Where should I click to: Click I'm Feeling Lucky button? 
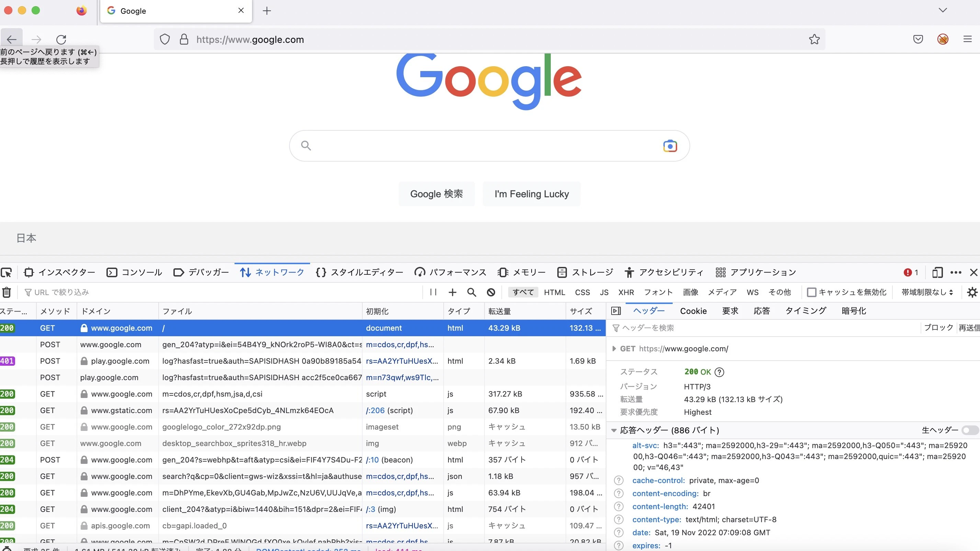[x=532, y=194]
